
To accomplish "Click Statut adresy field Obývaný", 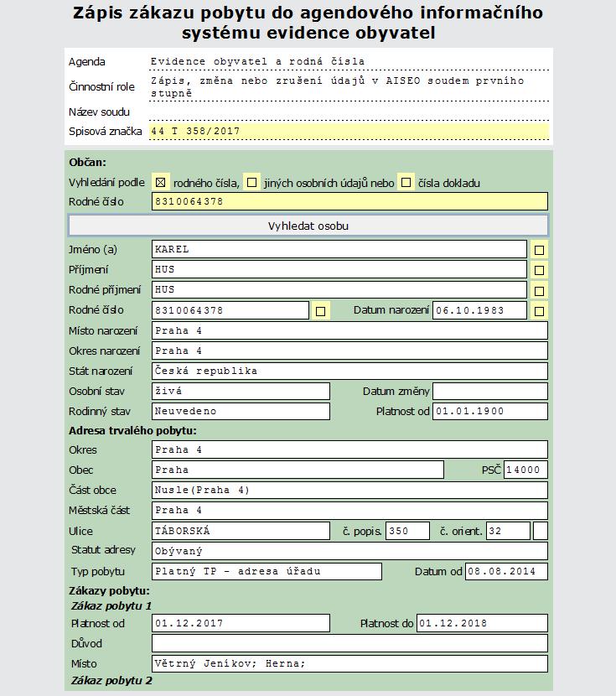I will [349, 551].
